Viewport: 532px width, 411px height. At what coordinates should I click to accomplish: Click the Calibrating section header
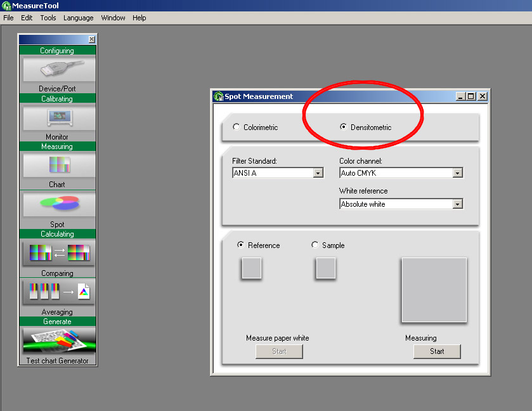(58, 99)
